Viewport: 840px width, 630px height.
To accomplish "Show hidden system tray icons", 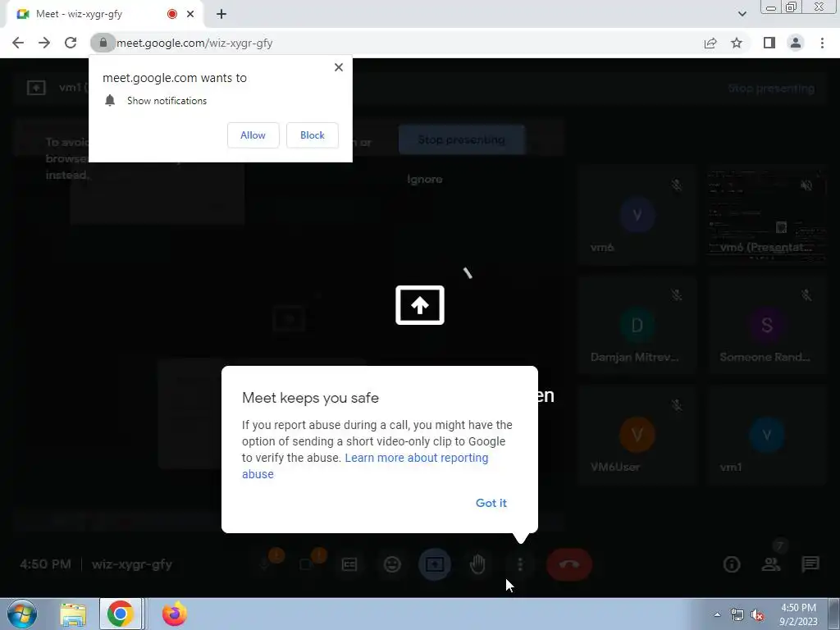I will point(717,614).
